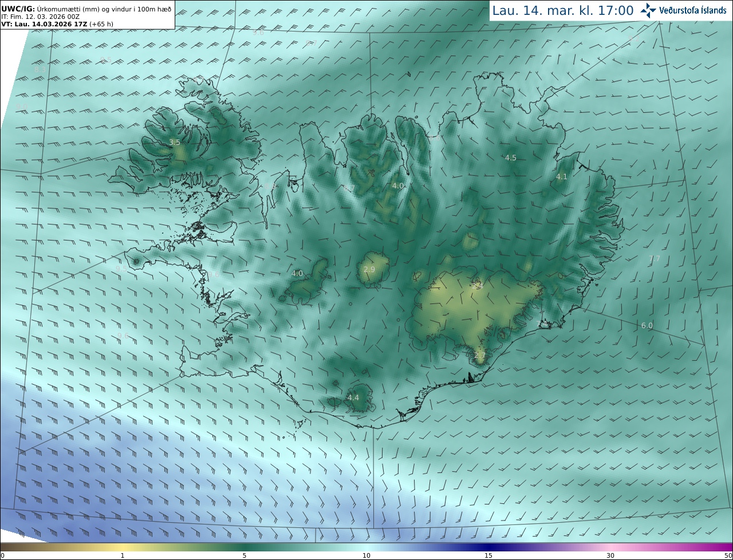Click the Veðurstofa Íslands logo symbol

tap(648, 10)
